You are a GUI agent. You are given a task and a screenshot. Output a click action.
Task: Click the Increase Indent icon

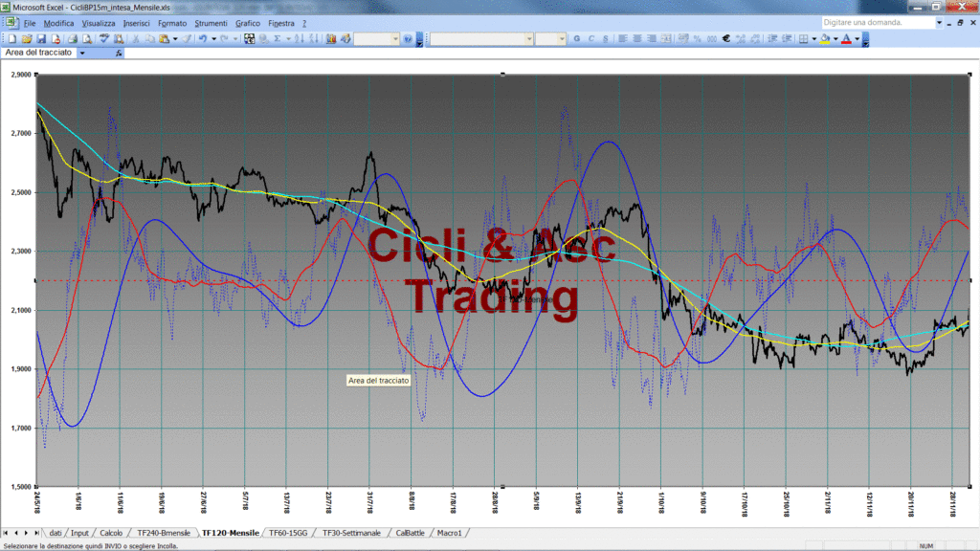click(787, 38)
